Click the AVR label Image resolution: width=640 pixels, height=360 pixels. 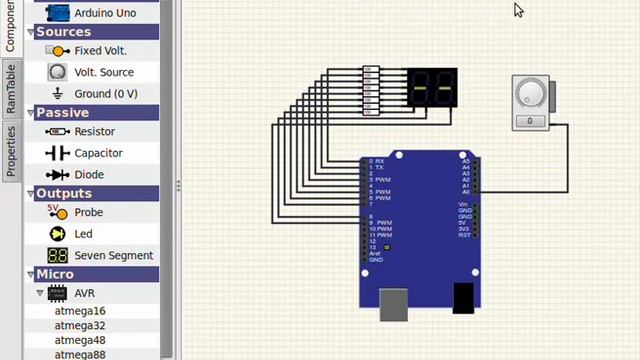pyautogui.click(x=84, y=293)
